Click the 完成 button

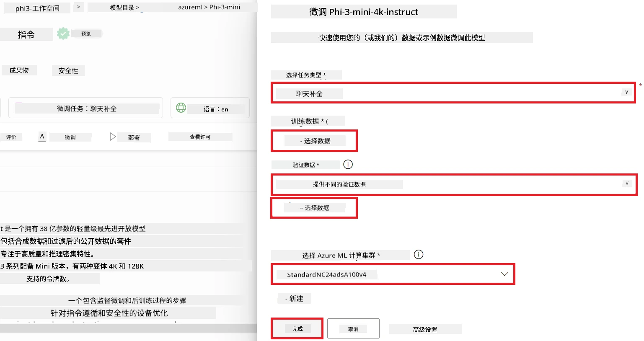(297, 329)
